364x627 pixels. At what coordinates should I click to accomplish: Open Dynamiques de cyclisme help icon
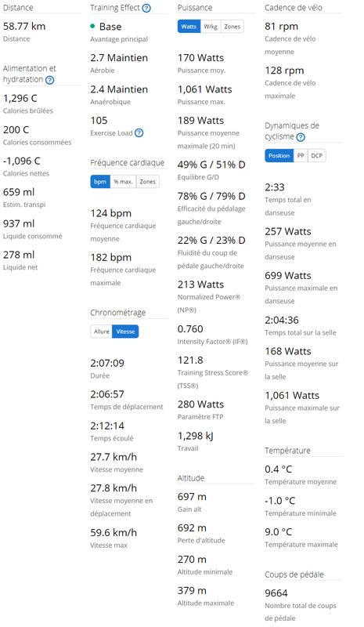tap(301, 137)
